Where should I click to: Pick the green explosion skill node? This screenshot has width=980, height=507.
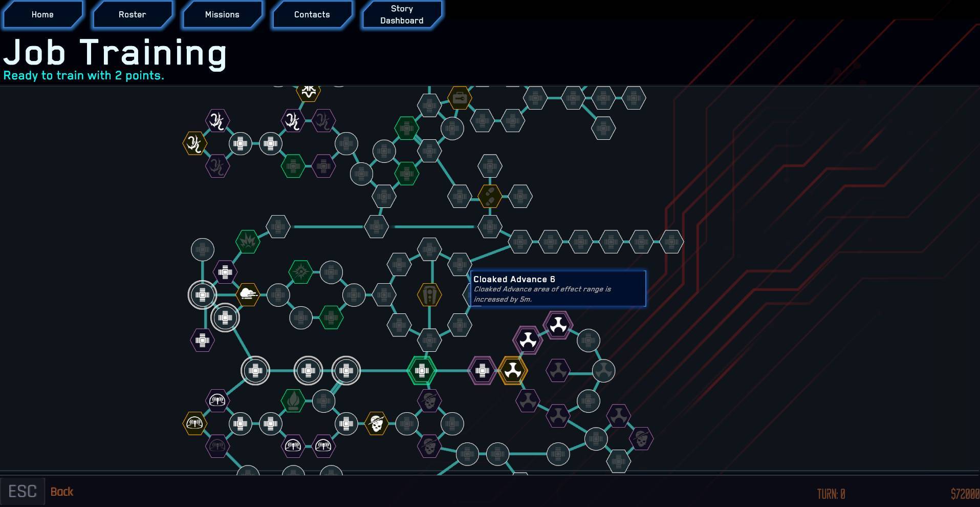(x=248, y=241)
